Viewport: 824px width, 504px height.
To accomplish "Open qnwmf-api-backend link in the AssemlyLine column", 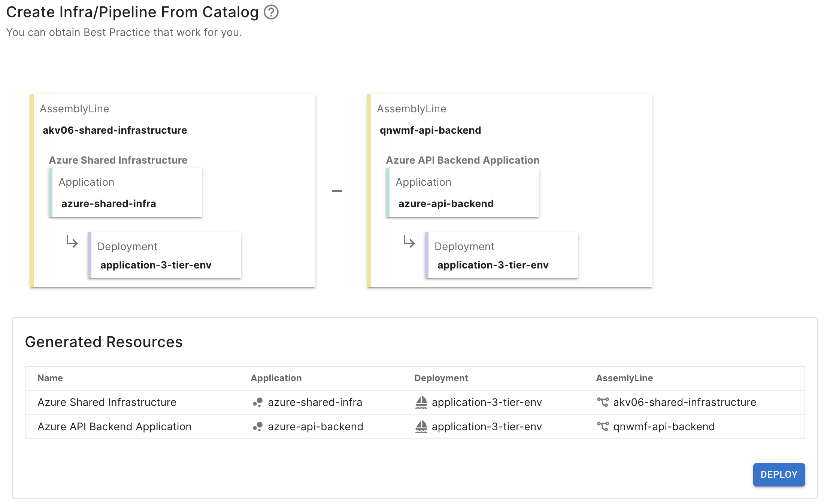I will [x=664, y=427].
